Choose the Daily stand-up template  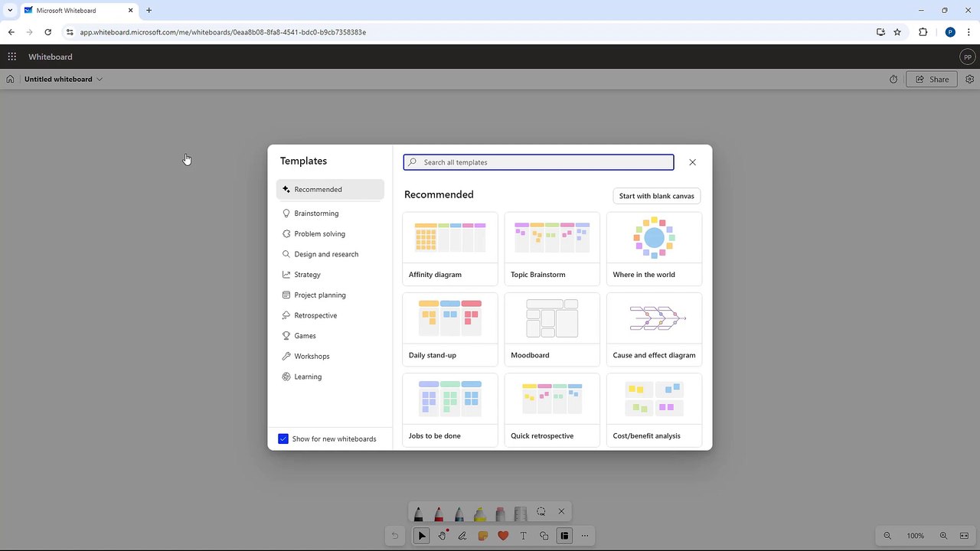coord(450,329)
